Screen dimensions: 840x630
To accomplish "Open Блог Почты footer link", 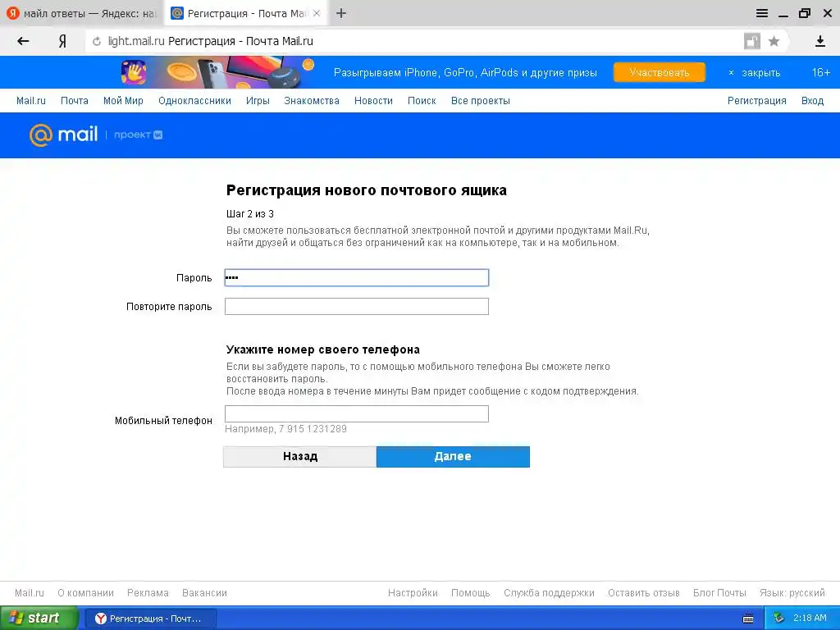I will point(719,593).
